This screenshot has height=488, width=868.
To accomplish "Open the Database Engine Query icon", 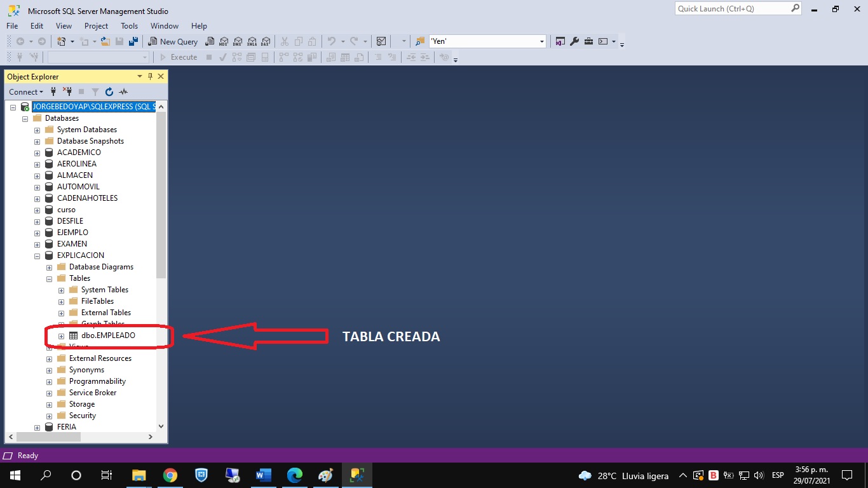I will coord(209,41).
